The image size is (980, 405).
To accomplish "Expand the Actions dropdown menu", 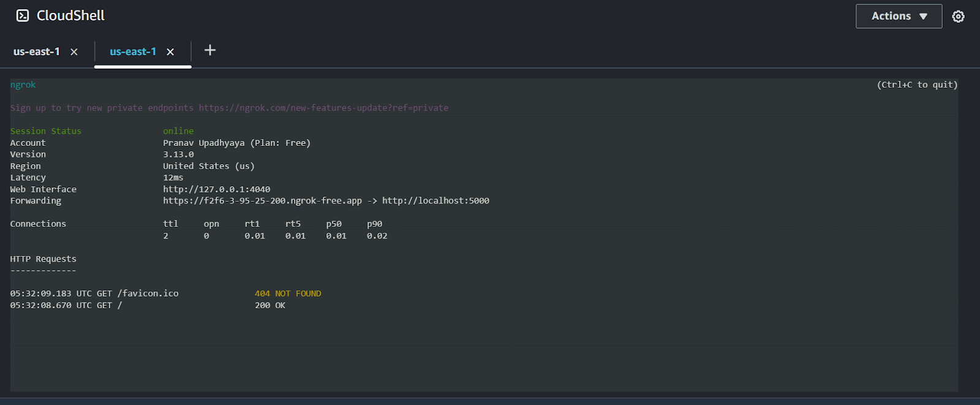I will click(x=899, y=17).
